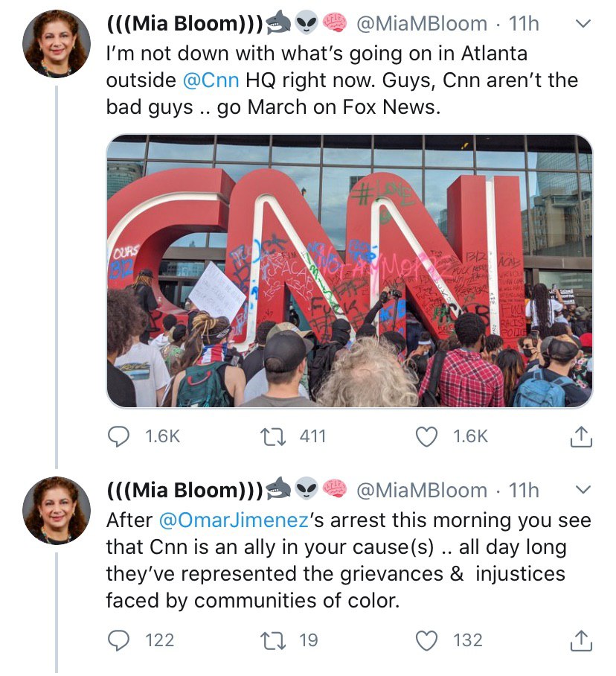
Task: View the graffitied CNN sign photo
Action: pyautogui.click(x=350, y=271)
